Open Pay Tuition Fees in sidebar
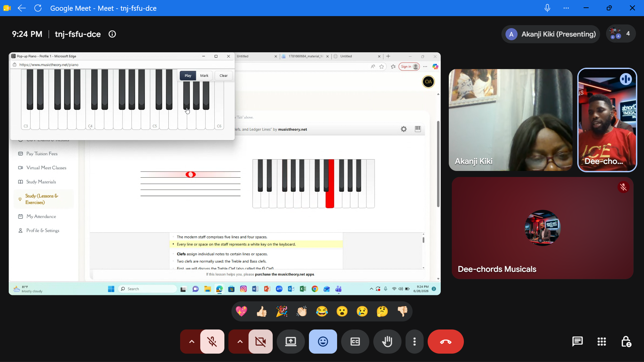Screen dimensions: 644x362 (42, 154)
